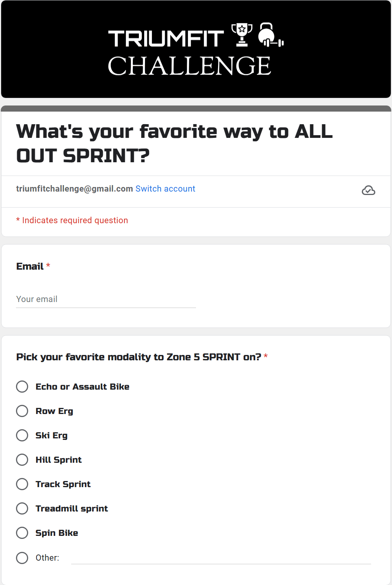
Task: Focus the Your email input field
Action: click(x=106, y=299)
